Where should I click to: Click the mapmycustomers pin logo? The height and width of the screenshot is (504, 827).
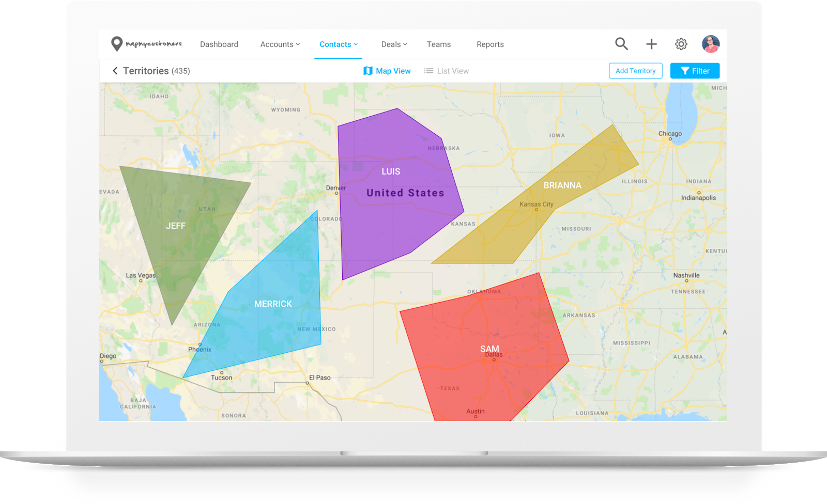click(118, 43)
